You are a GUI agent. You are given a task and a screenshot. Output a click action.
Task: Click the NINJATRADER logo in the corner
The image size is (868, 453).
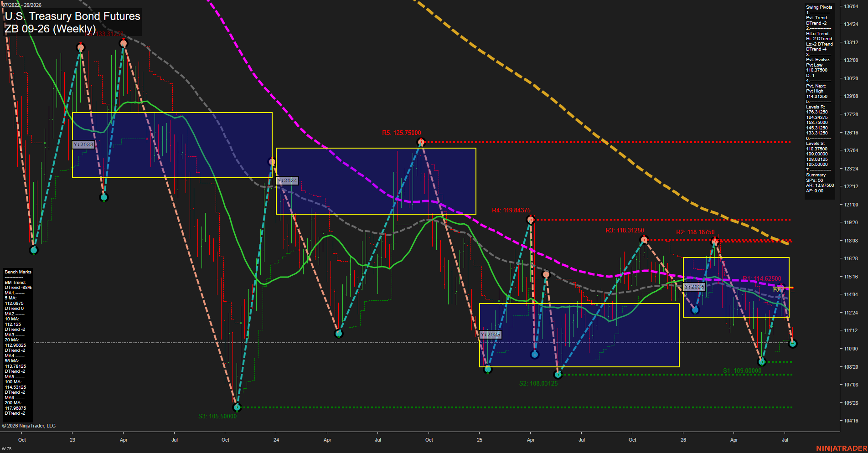[x=842, y=448]
